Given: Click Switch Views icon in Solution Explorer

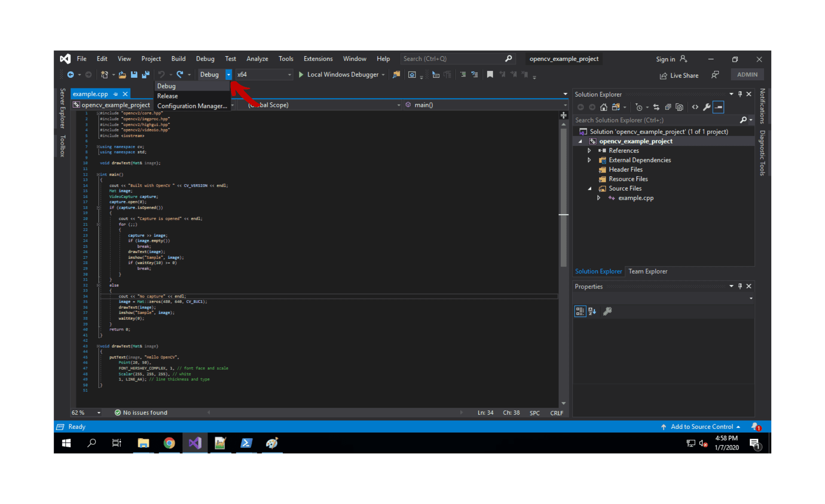Looking at the screenshot, I should pyautogui.click(x=616, y=107).
